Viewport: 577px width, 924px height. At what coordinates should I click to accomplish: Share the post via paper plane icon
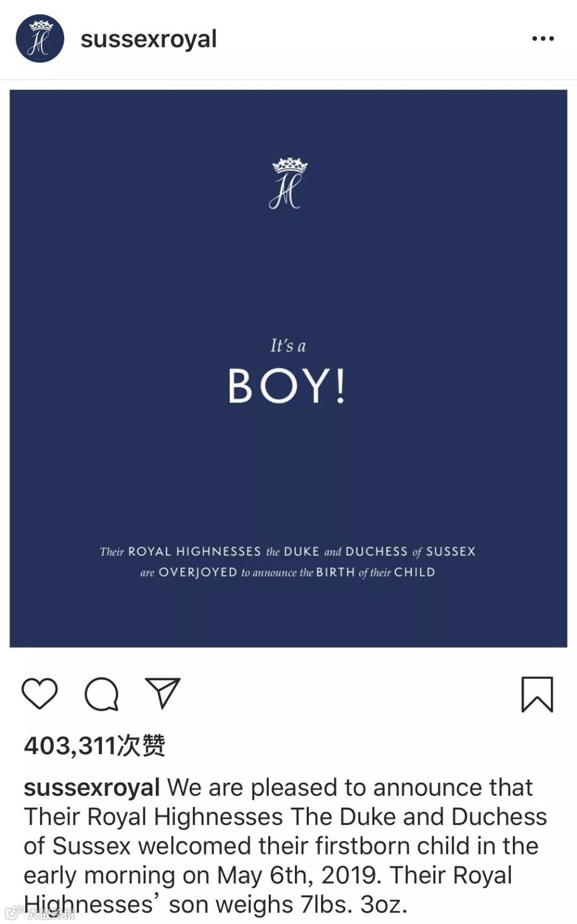[162, 693]
